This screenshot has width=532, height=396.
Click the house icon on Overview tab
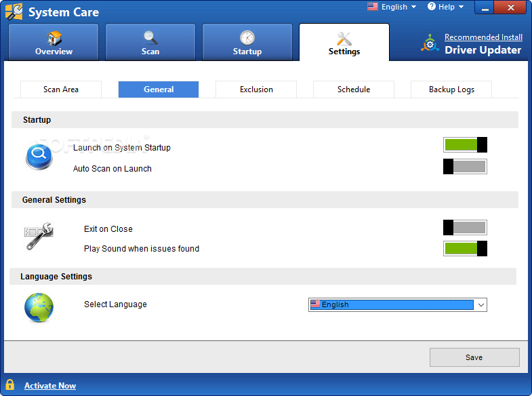[54, 38]
